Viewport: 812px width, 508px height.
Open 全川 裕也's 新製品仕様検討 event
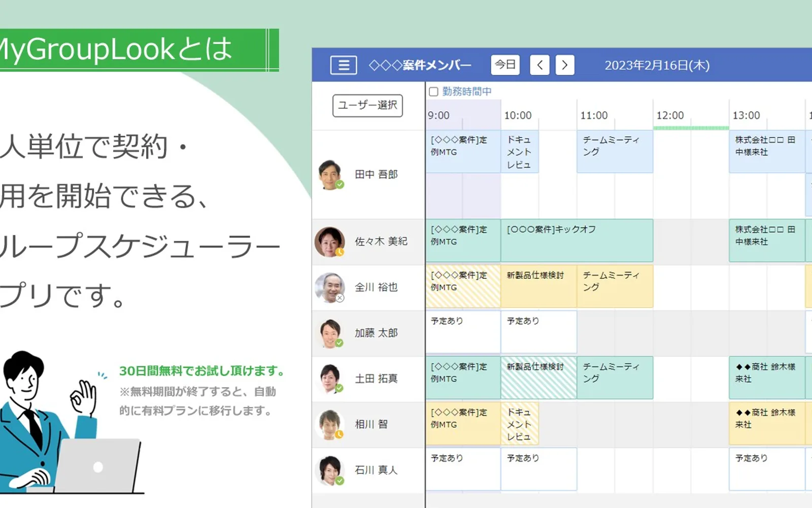coord(538,287)
